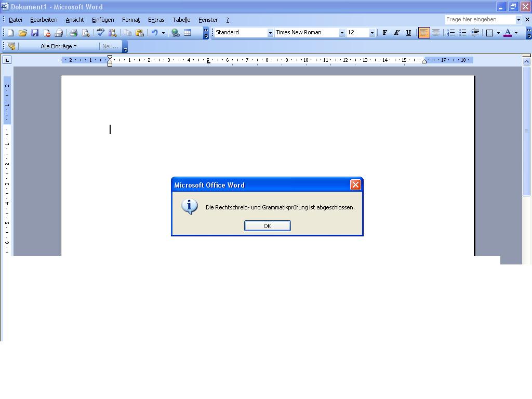Toggle italic formatting with the K button
Image resolution: width=532 pixels, height=399 pixels.
[x=396, y=33]
